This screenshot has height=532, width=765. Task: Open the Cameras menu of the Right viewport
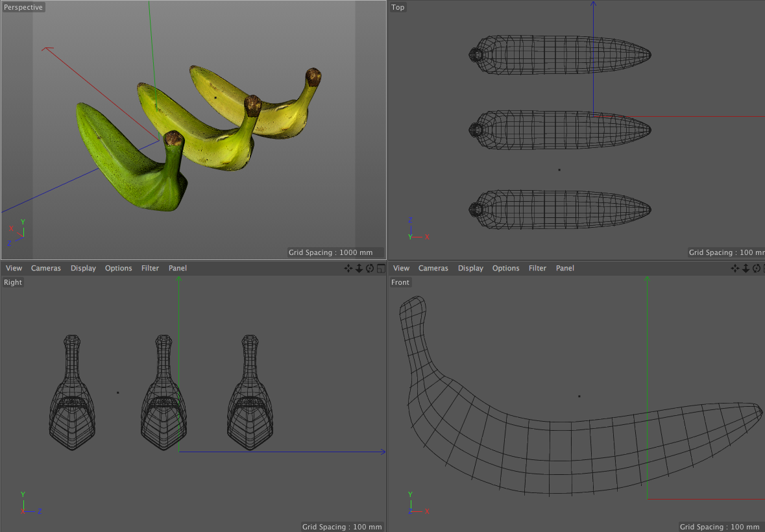tap(46, 268)
